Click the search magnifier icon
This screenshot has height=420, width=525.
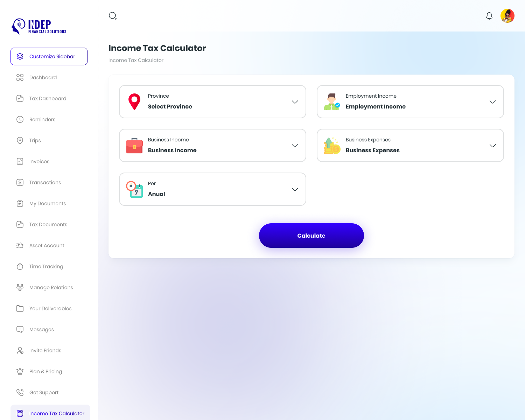click(x=113, y=16)
